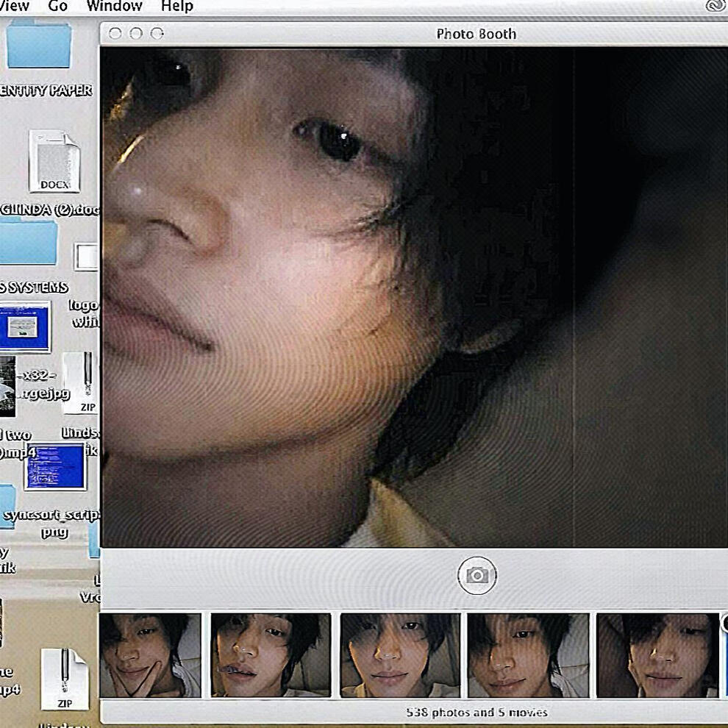Select the GLINDA (2).docx file icon
This screenshot has width=728, height=728.
(54, 162)
